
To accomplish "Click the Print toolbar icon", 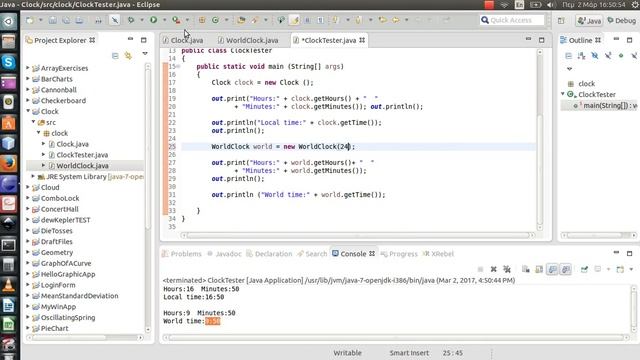I will [79, 20].
